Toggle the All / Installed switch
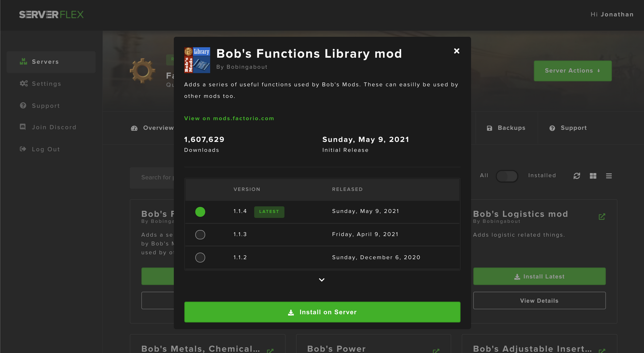This screenshot has width=644, height=353. click(x=507, y=176)
